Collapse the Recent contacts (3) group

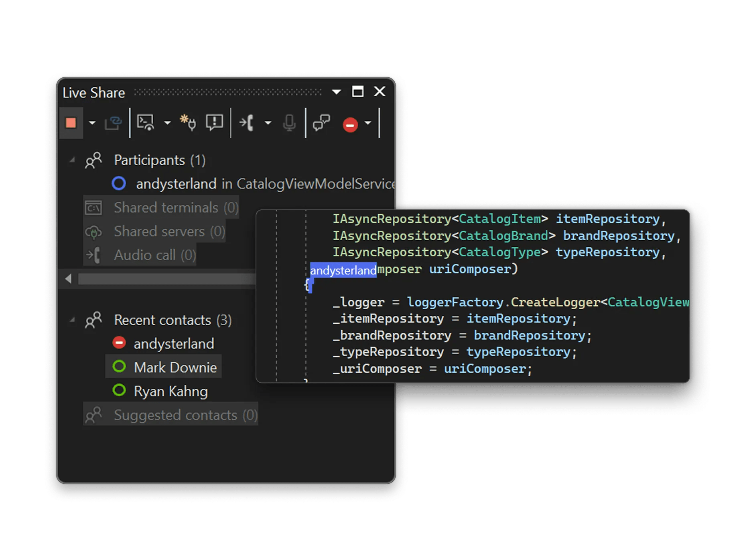pyautogui.click(x=72, y=320)
